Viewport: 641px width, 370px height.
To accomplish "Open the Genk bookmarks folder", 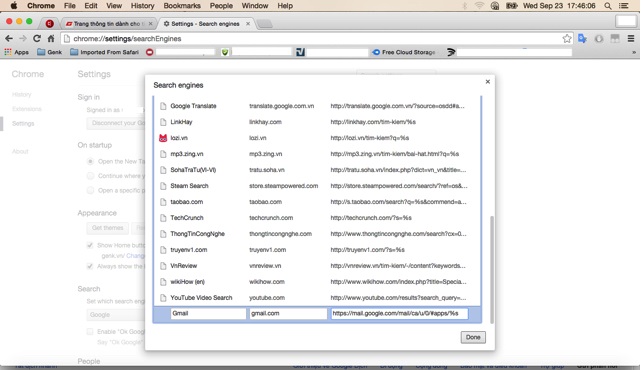I will [x=49, y=52].
